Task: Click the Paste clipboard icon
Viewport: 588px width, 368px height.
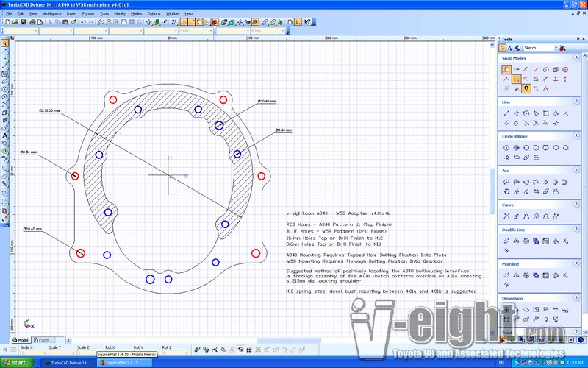Action: click(x=66, y=22)
